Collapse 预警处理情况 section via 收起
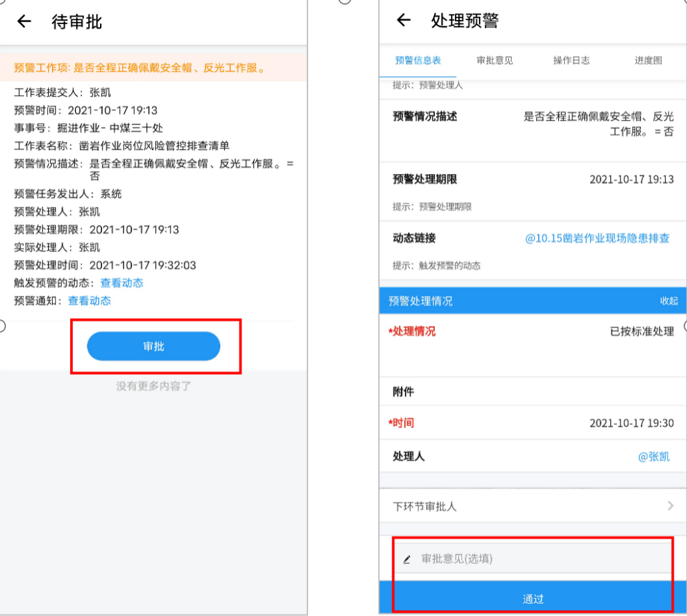The height and width of the screenshot is (616, 687). pos(668,301)
